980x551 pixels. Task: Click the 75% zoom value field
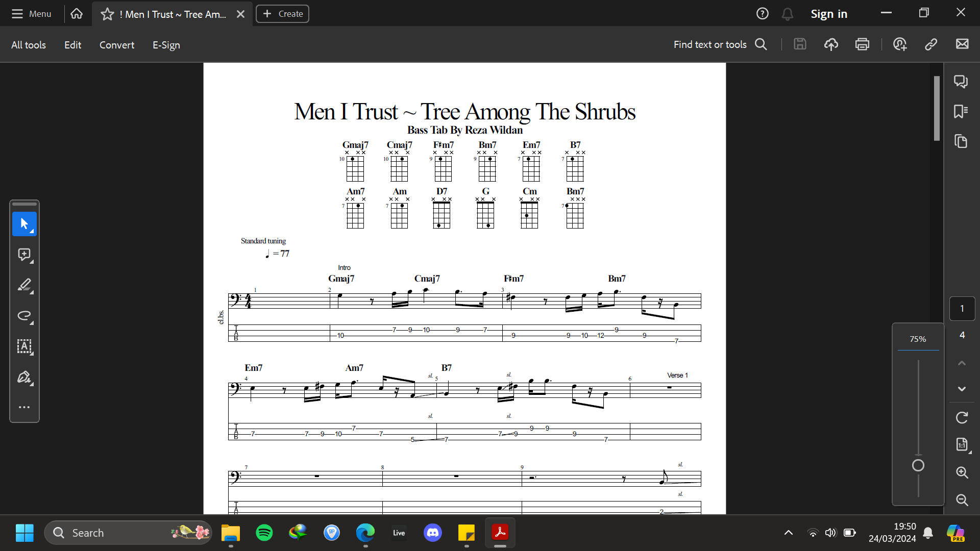[918, 339]
